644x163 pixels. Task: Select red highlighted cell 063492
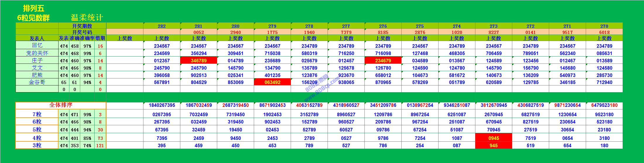tap(272, 82)
